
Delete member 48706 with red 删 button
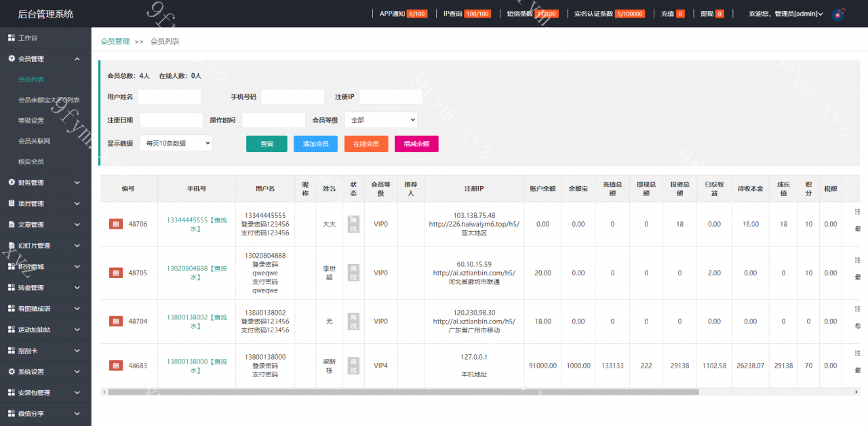point(116,225)
